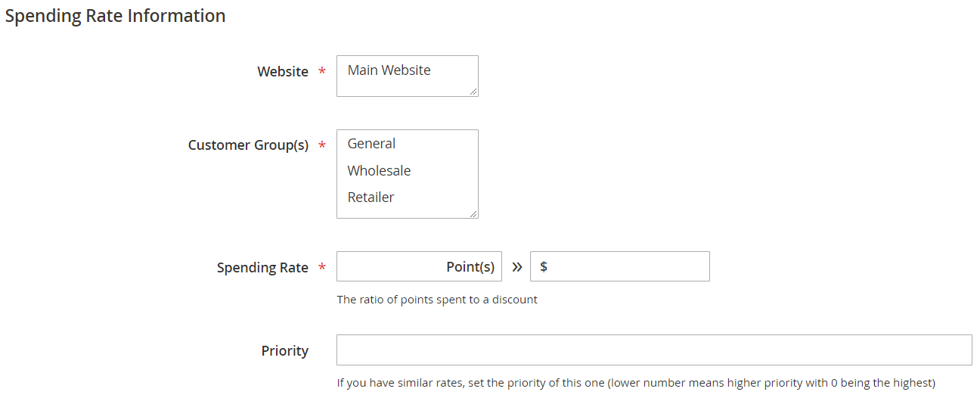The image size is (980, 398).
Task: Click the required asterisk beside Spending Rate
Action: point(322,268)
